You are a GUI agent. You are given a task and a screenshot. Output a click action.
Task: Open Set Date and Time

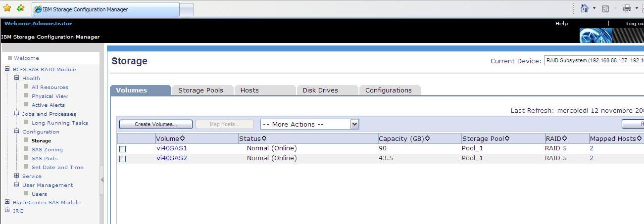pyautogui.click(x=57, y=167)
